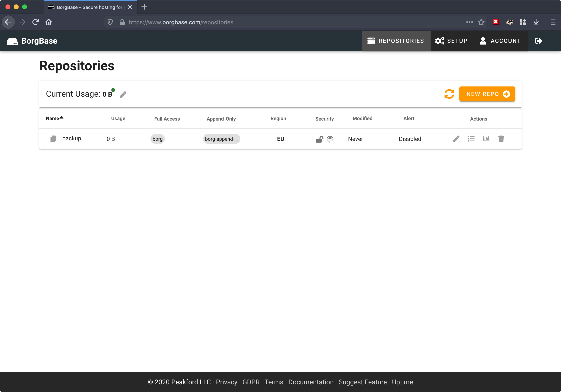Open the Firefox hamburger menu
This screenshot has width=561, height=392.
(x=553, y=22)
